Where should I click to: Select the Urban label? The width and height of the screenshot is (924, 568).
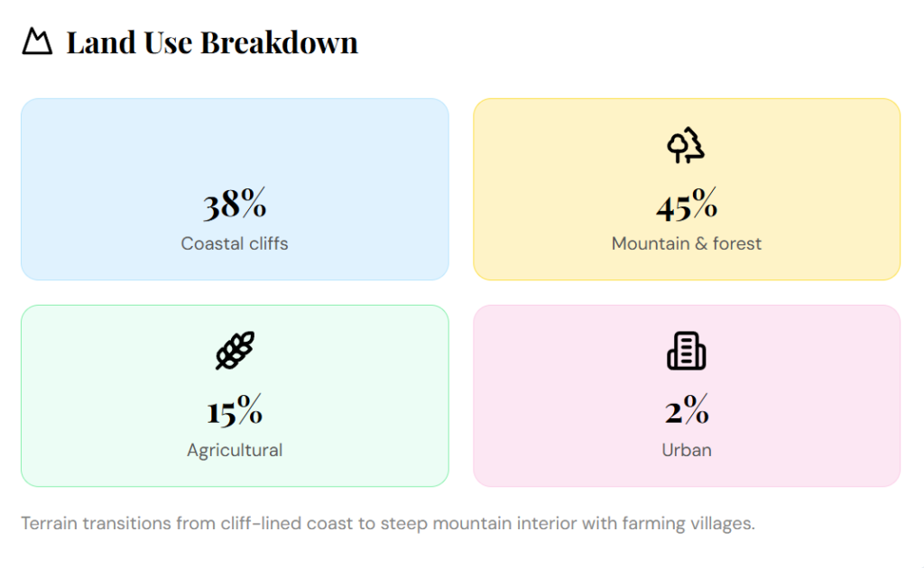(x=687, y=450)
